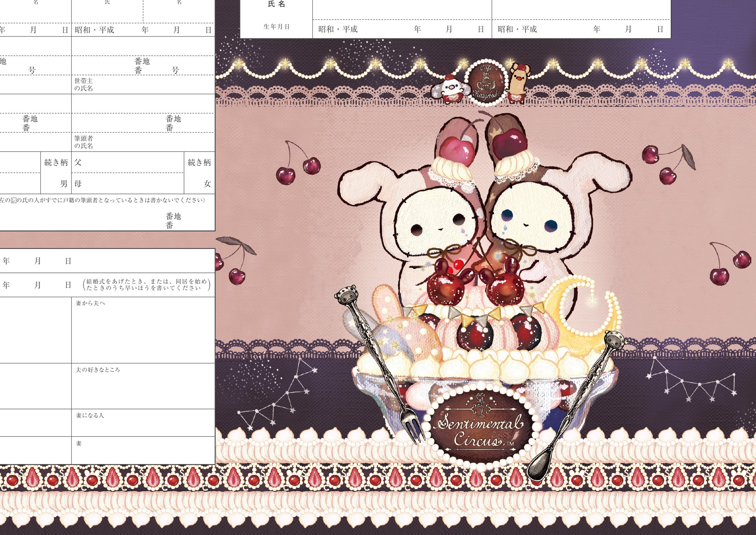756x535 pixels.
Task: Click the yellow chick in bear costume
Action: [x=518, y=82]
